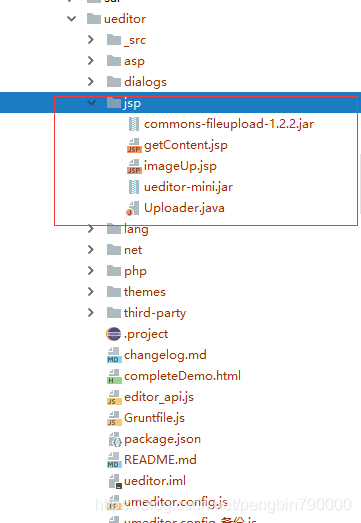Click the php folder icon

[114, 271]
